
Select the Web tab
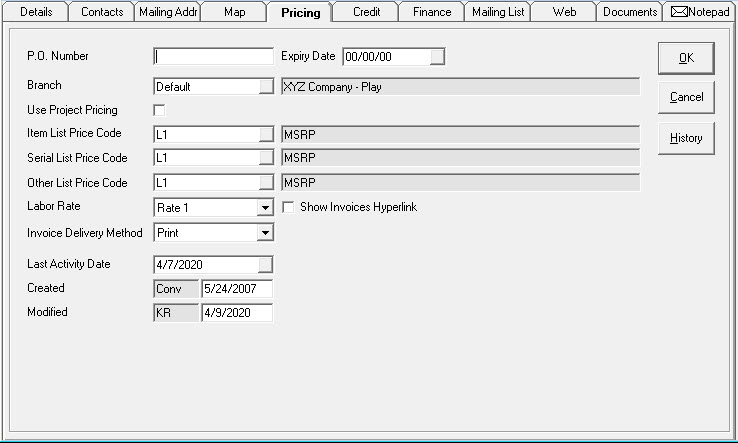point(564,12)
